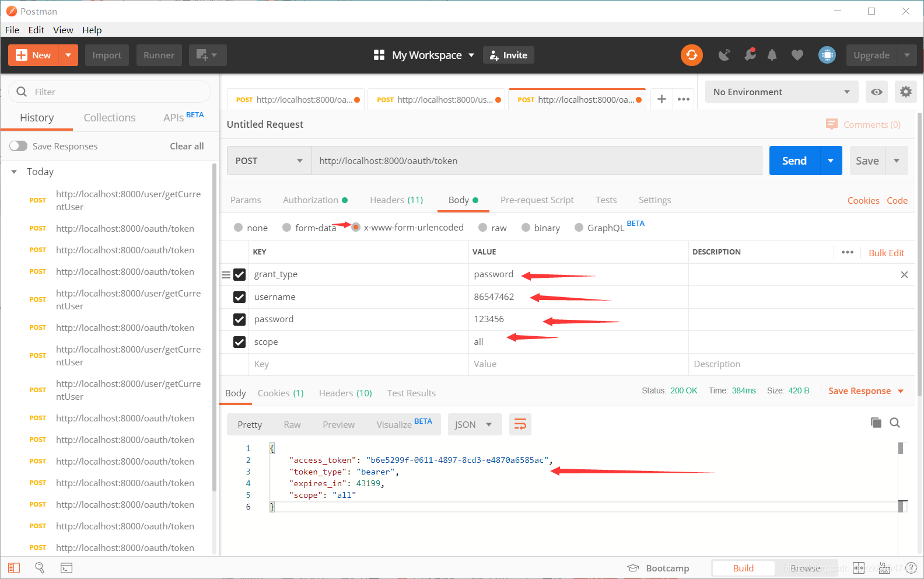Select the none body type
Viewport: 924px width, 579px height.
coord(238,228)
